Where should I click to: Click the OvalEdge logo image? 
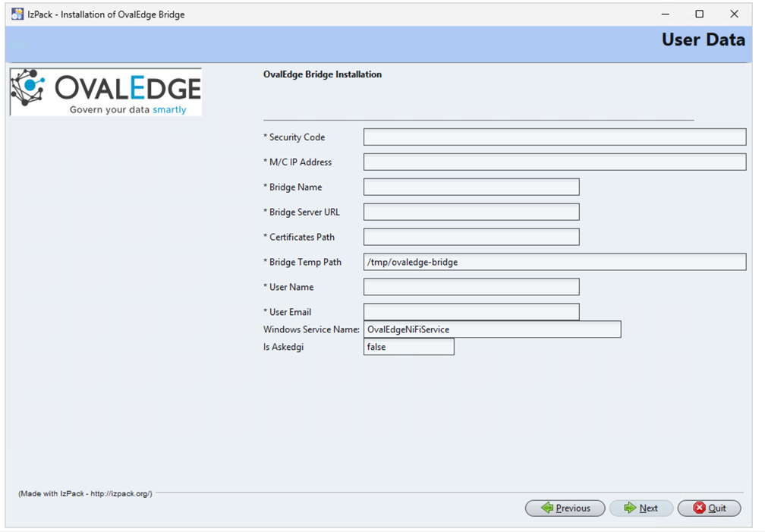click(x=106, y=93)
